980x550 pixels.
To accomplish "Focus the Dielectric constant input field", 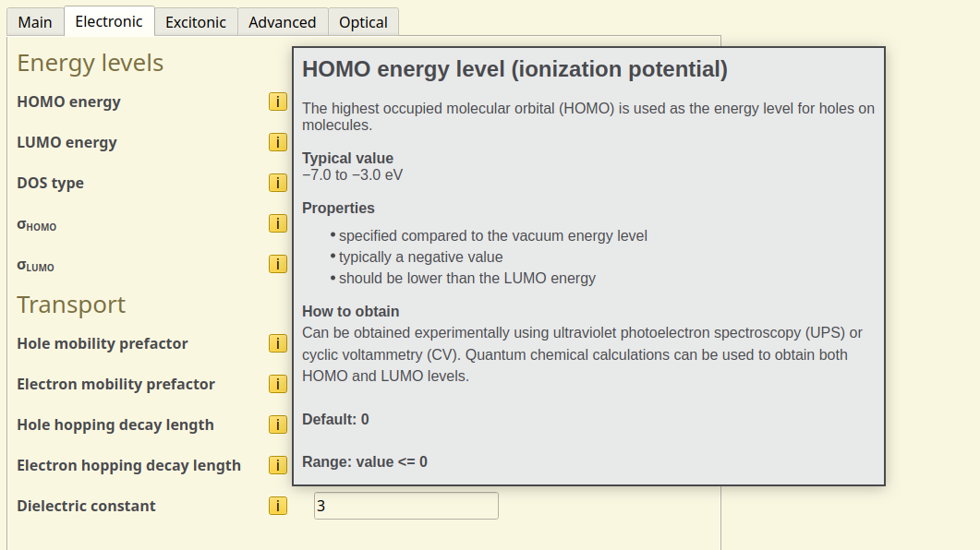I will click(x=405, y=506).
